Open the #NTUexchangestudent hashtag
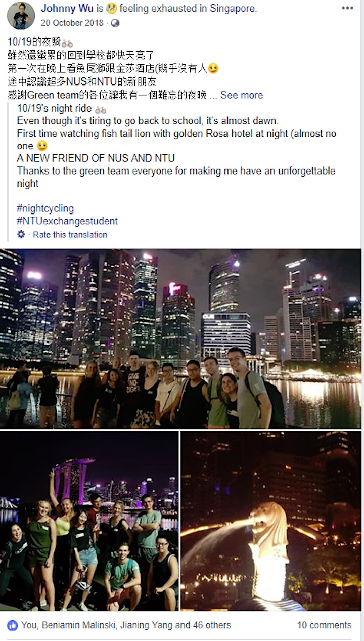The image size is (364, 641). point(67,221)
